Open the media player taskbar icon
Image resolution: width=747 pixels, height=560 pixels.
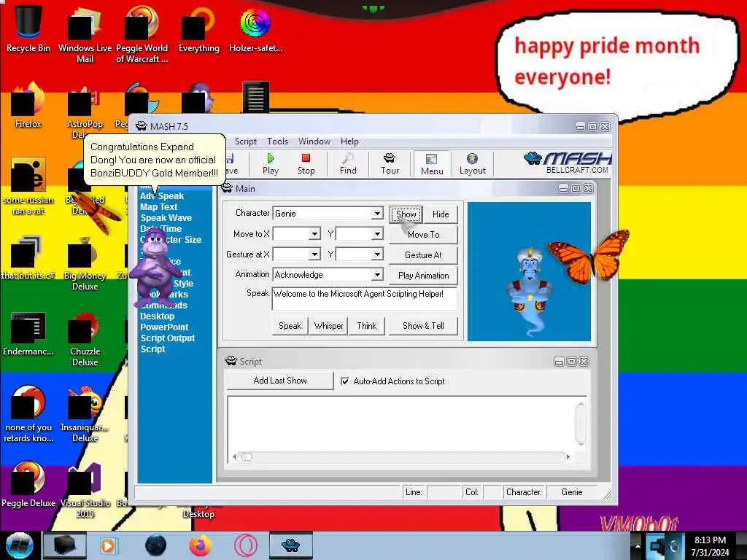109,545
